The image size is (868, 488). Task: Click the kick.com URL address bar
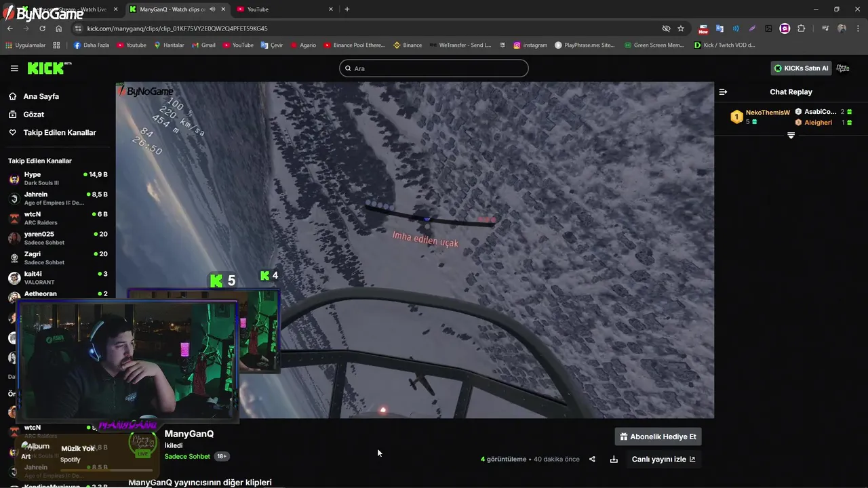(x=366, y=28)
